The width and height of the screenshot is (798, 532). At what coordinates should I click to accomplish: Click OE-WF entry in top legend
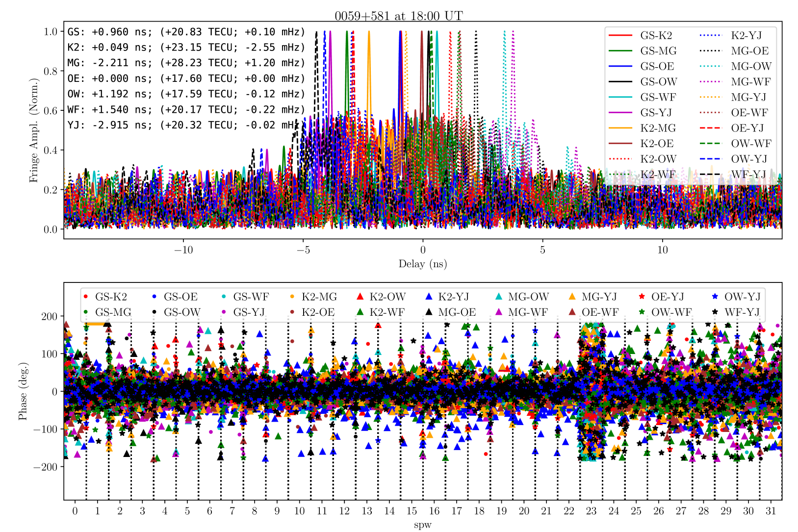pos(734,113)
